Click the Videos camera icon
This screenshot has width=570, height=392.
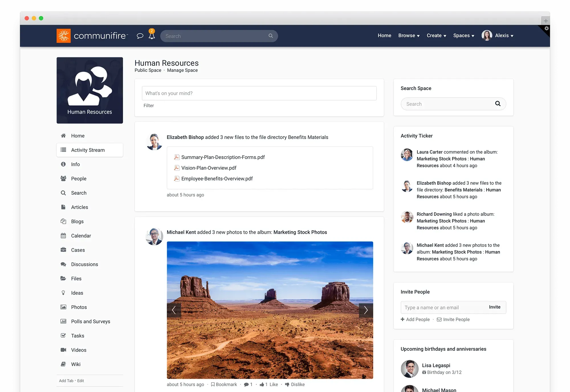63,350
